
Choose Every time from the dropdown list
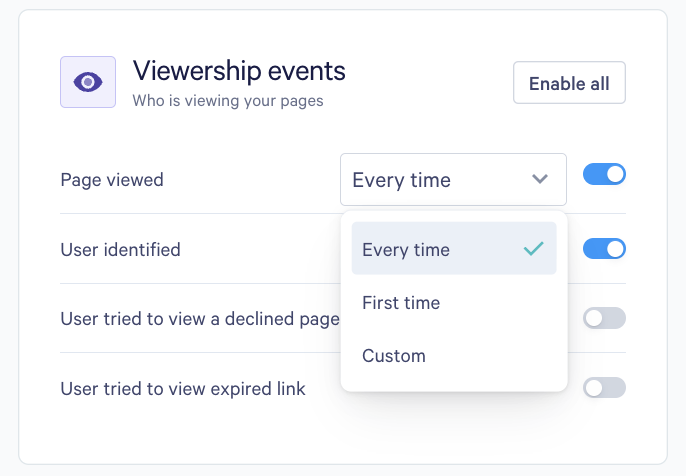pos(406,249)
